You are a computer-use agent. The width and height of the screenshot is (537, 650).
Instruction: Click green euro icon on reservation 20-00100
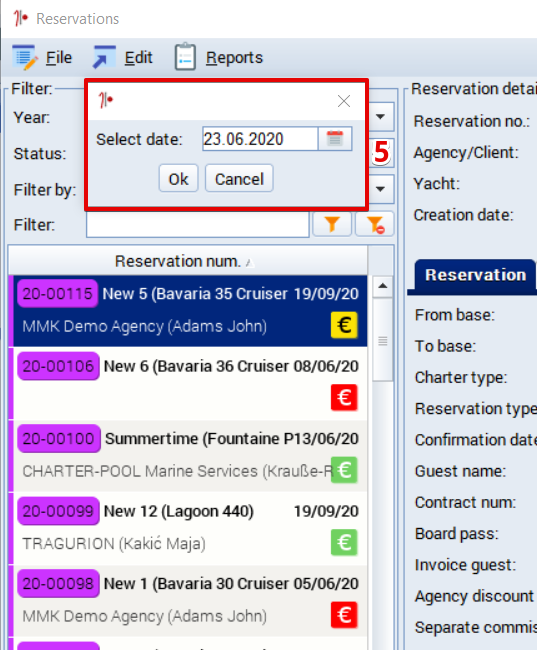point(344,470)
